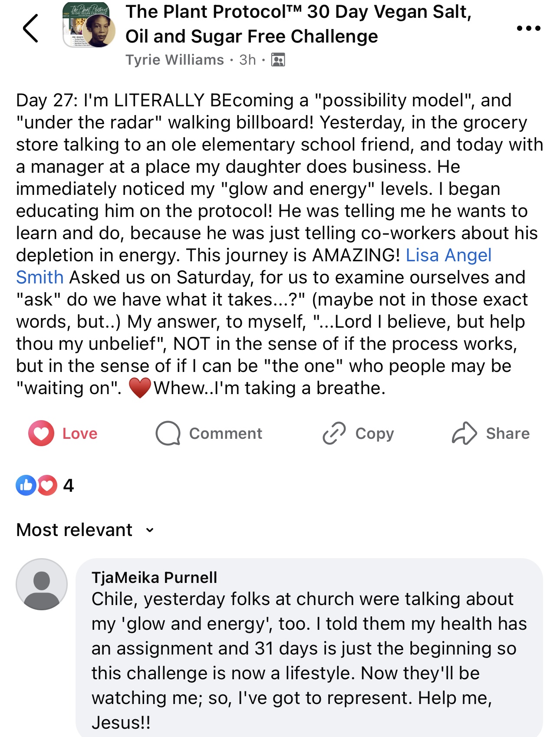Tap the chevron next to Most relevant

pyautogui.click(x=150, y=530)
